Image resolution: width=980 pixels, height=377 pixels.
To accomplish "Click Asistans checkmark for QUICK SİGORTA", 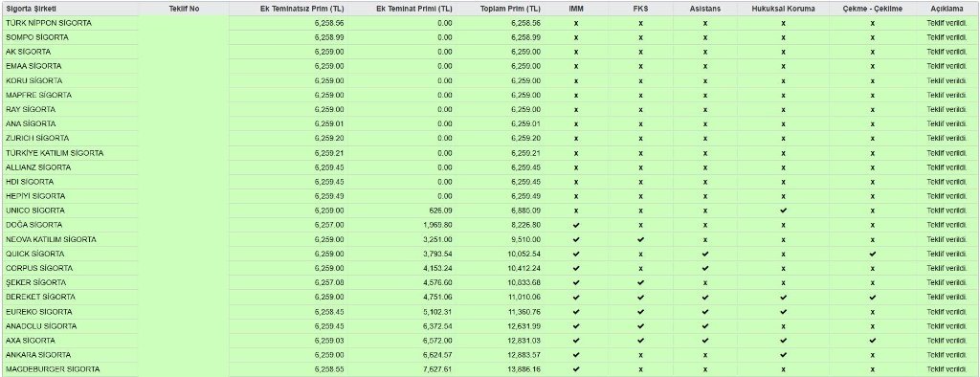I will (705, 254).
